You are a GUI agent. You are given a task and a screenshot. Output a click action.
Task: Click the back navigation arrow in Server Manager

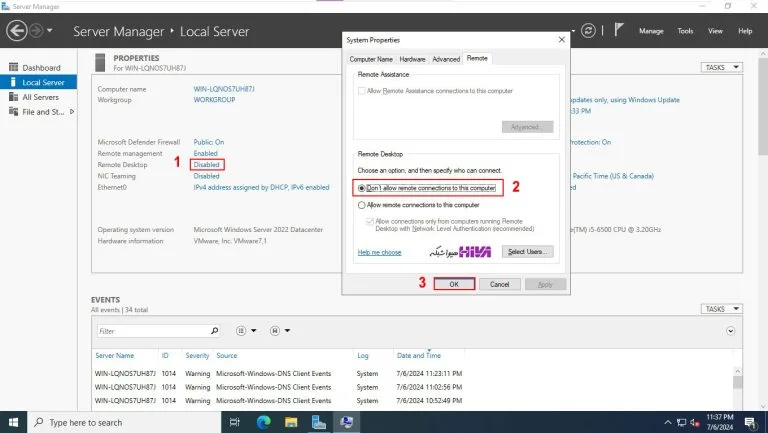pyautogui.click(x=17, y=31)
